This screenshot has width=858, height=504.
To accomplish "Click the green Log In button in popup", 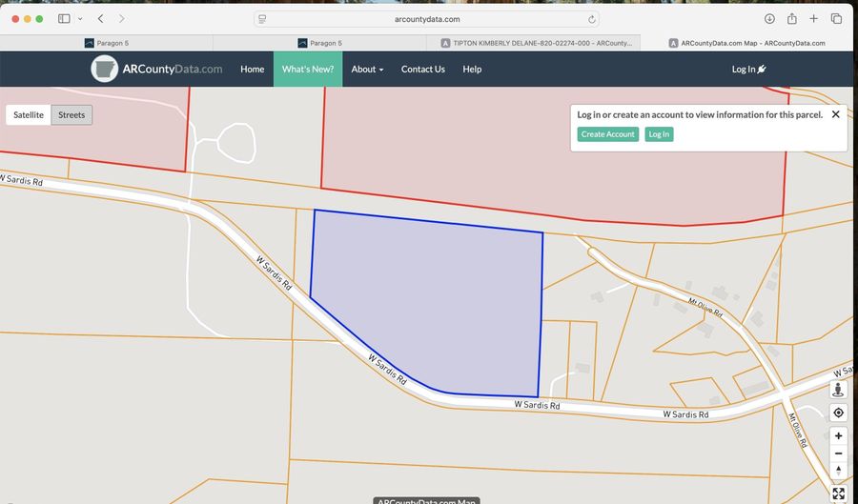I will pos(659,134).
